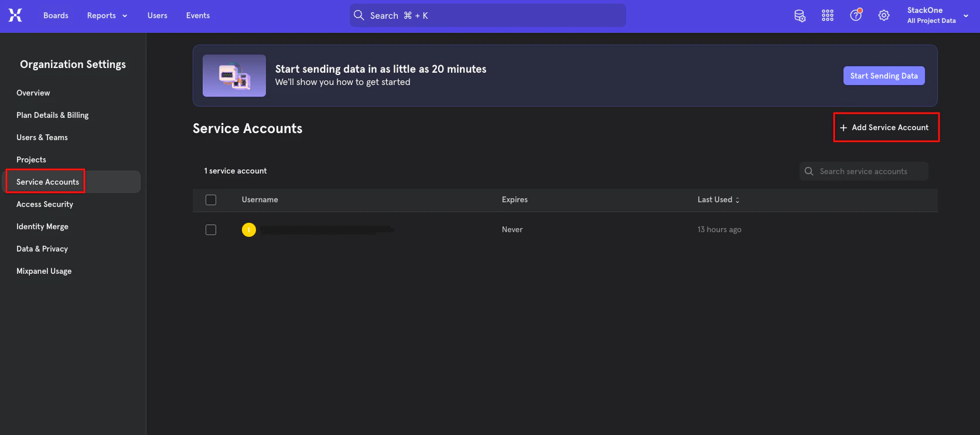Click the '1 service account' count text
The image size is (980, 435).
click(235, 171)
